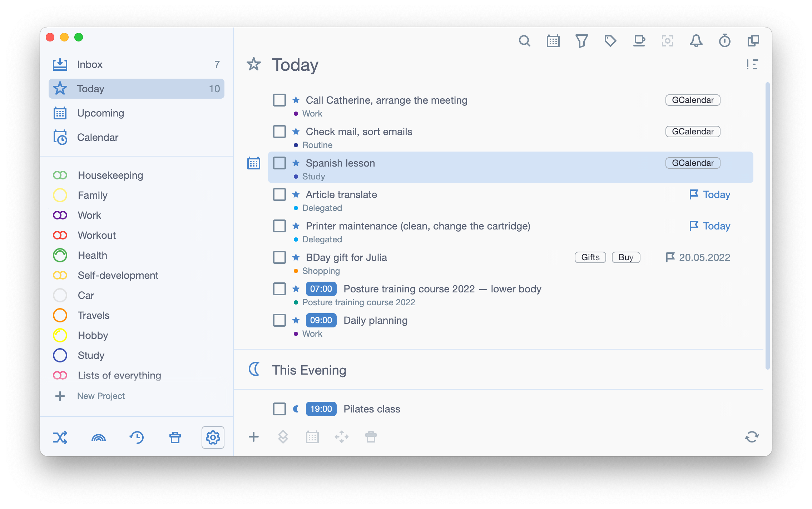Image resolution: width=812 pixels, height=509 pixels.
Task: Check off Call Catherine, arrange the meeting
Action: (x=279, y=100)
